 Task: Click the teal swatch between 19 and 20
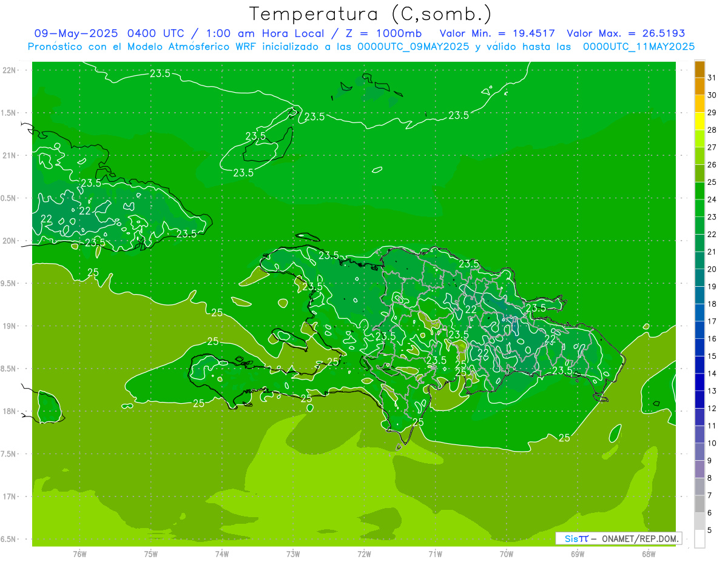(x=699, y=278)
